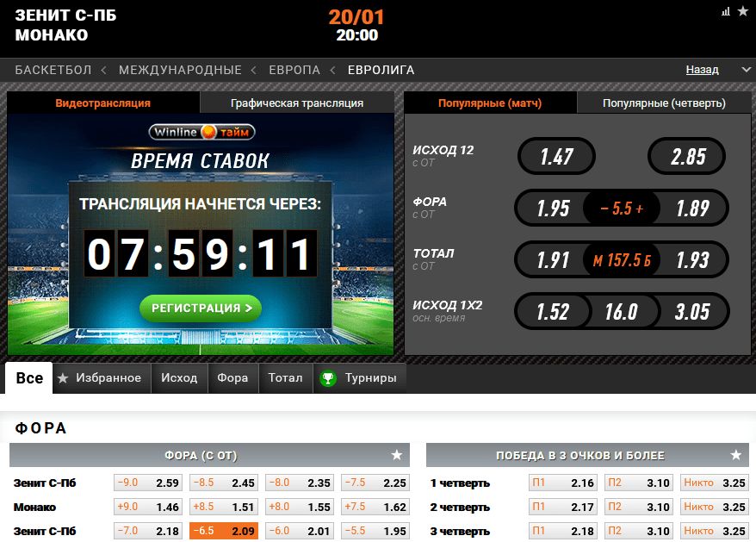Filter markets by Фора tab

click(232, 378)
